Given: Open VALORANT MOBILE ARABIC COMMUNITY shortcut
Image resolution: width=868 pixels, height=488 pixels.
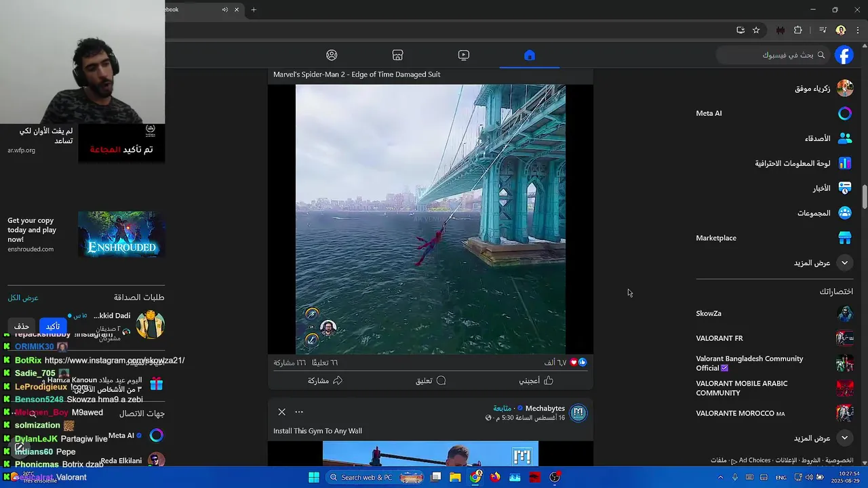Looking at the screenshot, I should point(774,388).
